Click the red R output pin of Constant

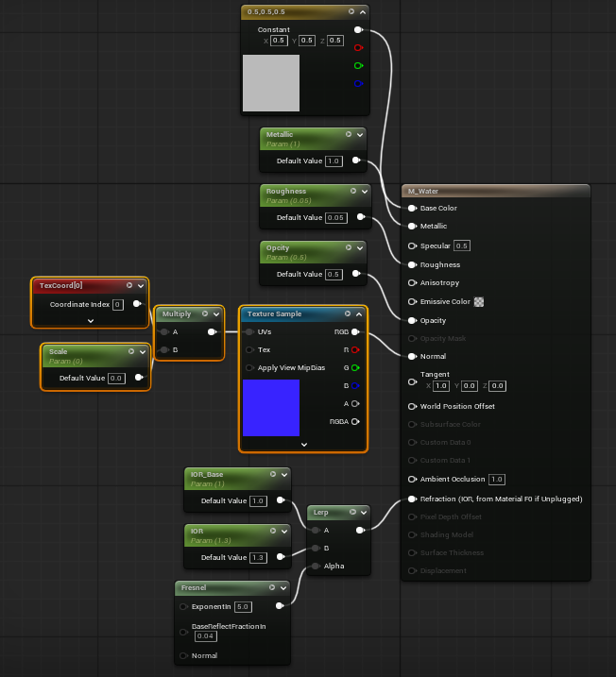(x=358, y=47)
